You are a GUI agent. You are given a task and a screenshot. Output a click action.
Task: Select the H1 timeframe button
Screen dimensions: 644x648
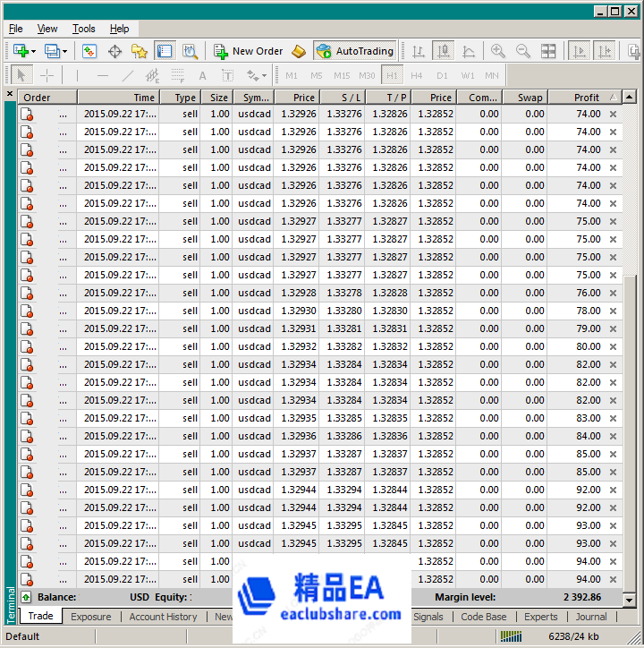392,75
